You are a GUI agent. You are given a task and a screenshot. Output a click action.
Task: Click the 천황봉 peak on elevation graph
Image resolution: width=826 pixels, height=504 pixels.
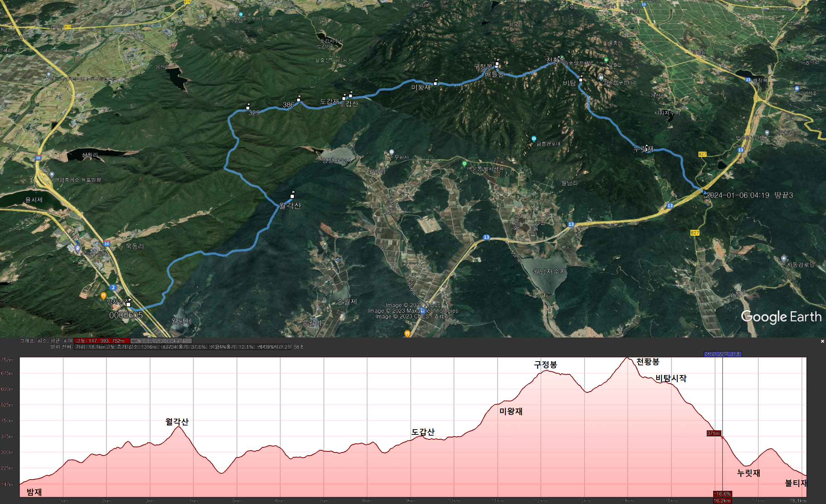627,358
